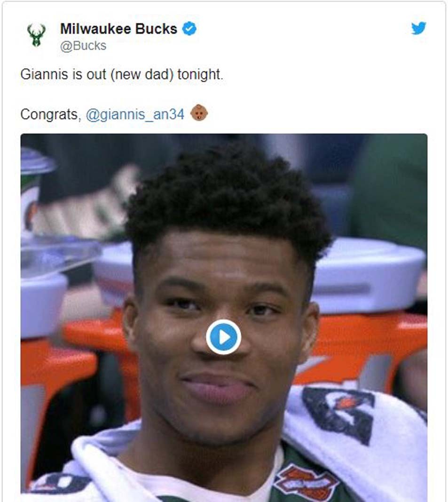This screenshot has height=502, width=448.
Task: Click the word 'Congrats,' in the tweet
Action: (x=51, y=114)
